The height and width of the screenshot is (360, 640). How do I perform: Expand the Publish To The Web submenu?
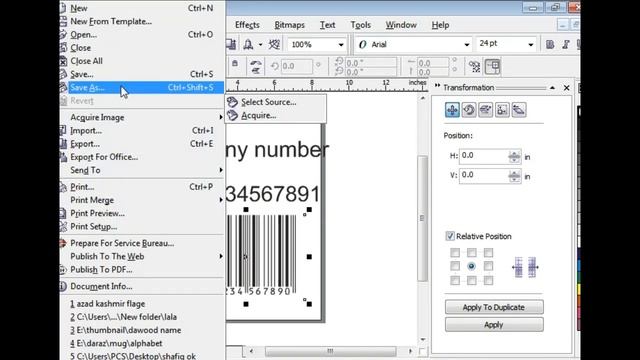pos(221,256)
